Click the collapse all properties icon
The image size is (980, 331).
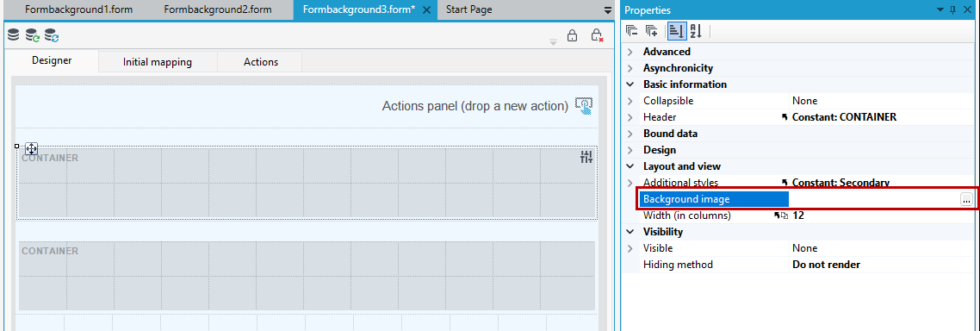pyautogui.click(x=632, y=31)
